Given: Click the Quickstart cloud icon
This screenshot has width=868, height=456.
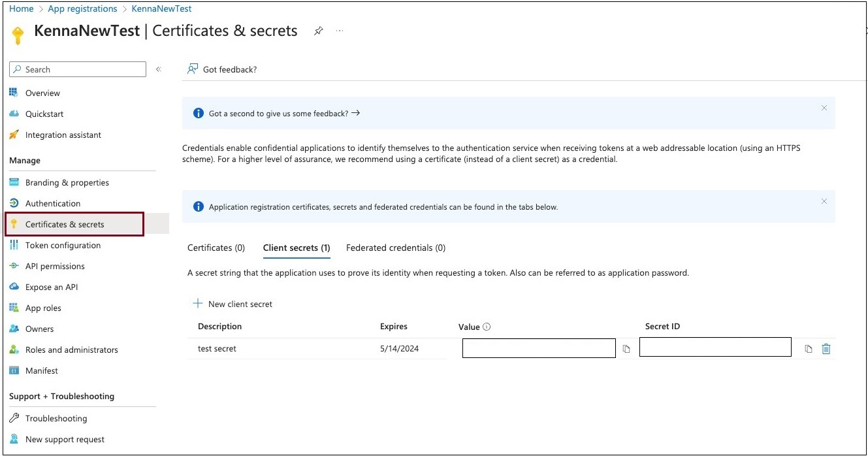Looking at the screenshot, I should [x=14, y=114].
